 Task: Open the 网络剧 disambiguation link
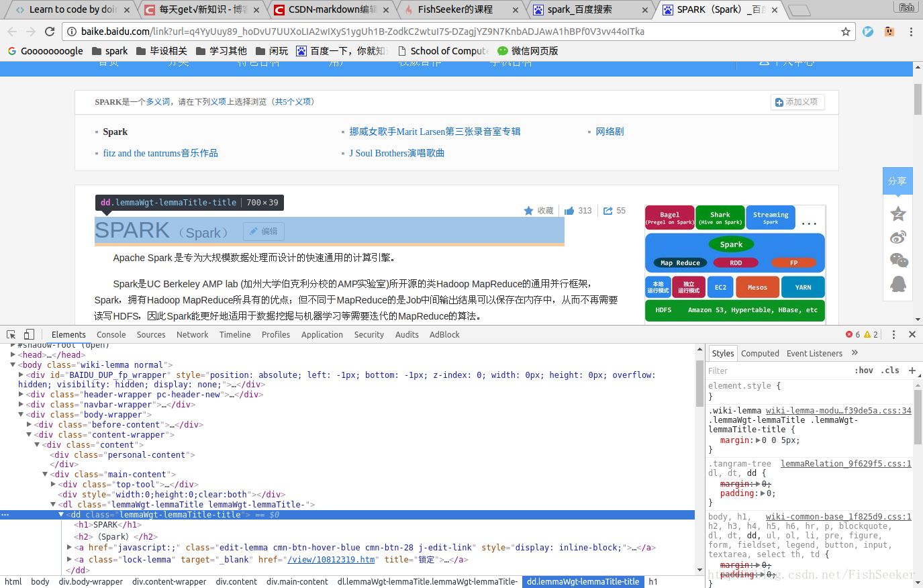[x=610, y=132]
